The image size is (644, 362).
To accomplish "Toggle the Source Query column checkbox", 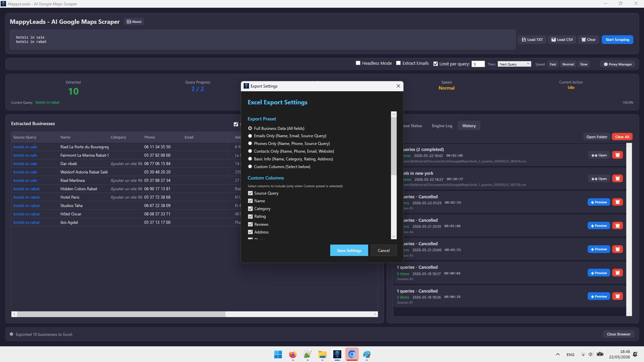I will [x=250, y=193].
